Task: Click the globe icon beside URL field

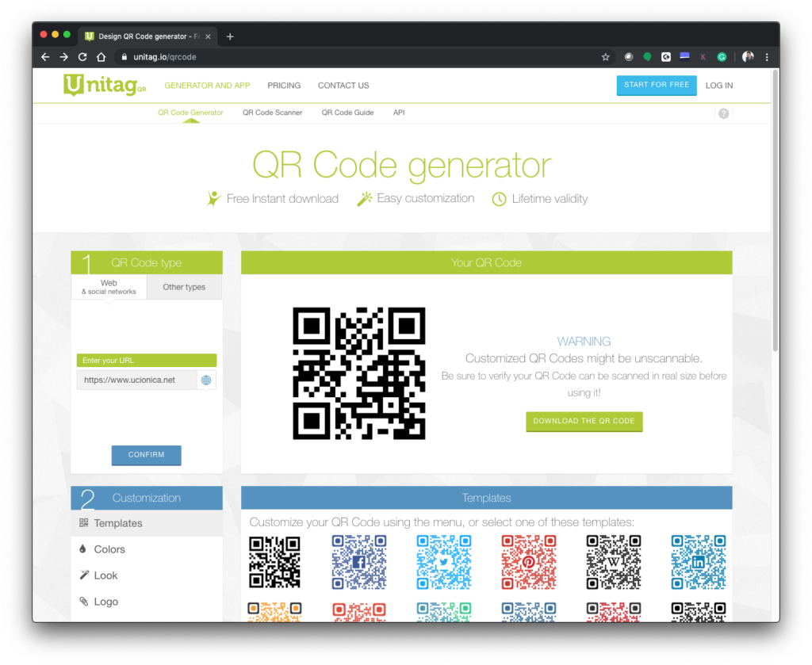Action: [206, 380]
